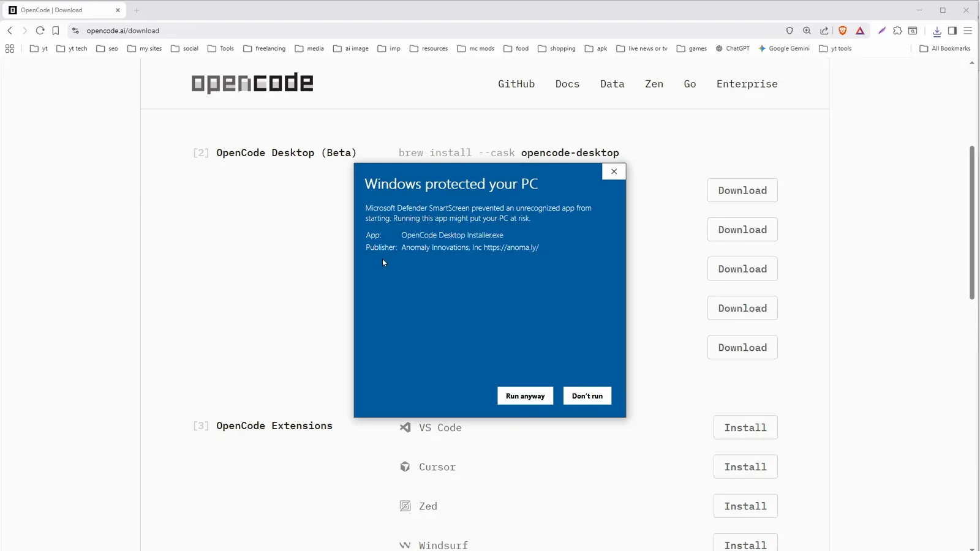
Task: Click the page vertical scrollbar thumb
Action: [972, 222]
